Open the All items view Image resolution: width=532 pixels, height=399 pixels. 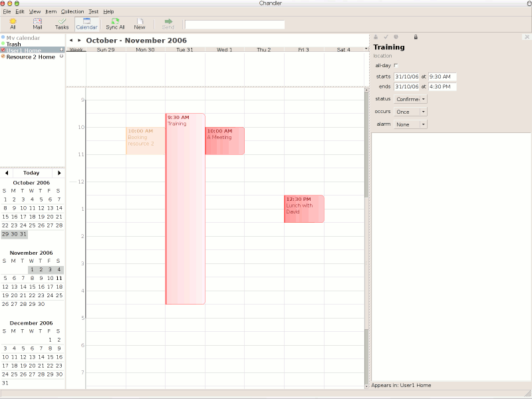13,24
